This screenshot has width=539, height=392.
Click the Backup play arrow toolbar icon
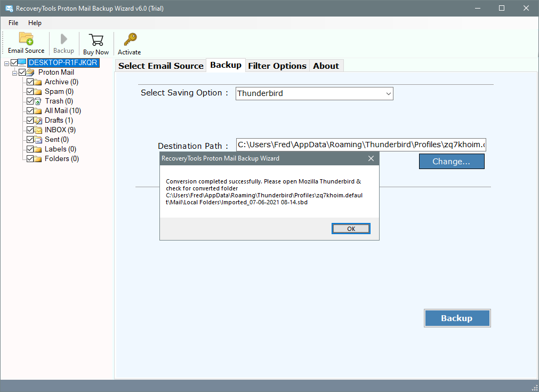point(63,39)
